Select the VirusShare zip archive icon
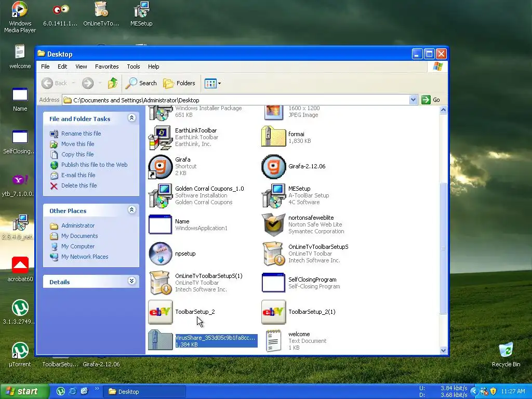This screenshot has height=399, width=532. 161,341
